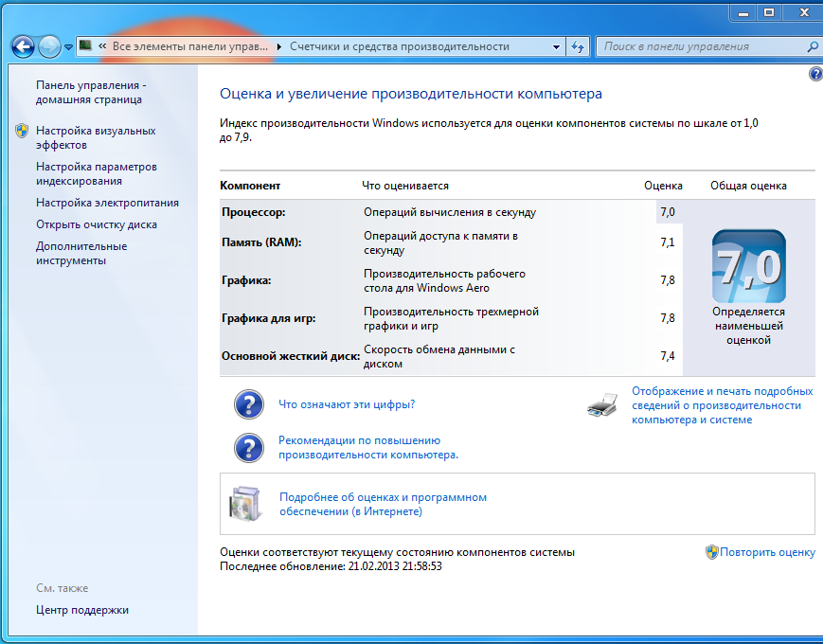This screenshot has width=823, height=644.
Task: Select the 'Память (RAM):' row label
Action: (x=261, y=242)
